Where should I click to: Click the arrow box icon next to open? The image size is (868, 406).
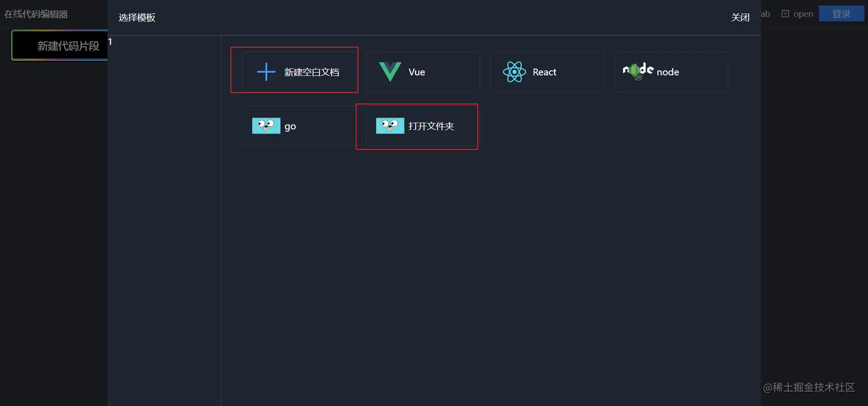[785, 14]
